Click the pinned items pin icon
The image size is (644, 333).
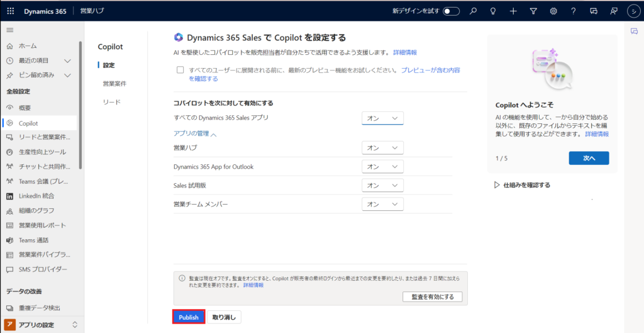[x=10, y=76]
